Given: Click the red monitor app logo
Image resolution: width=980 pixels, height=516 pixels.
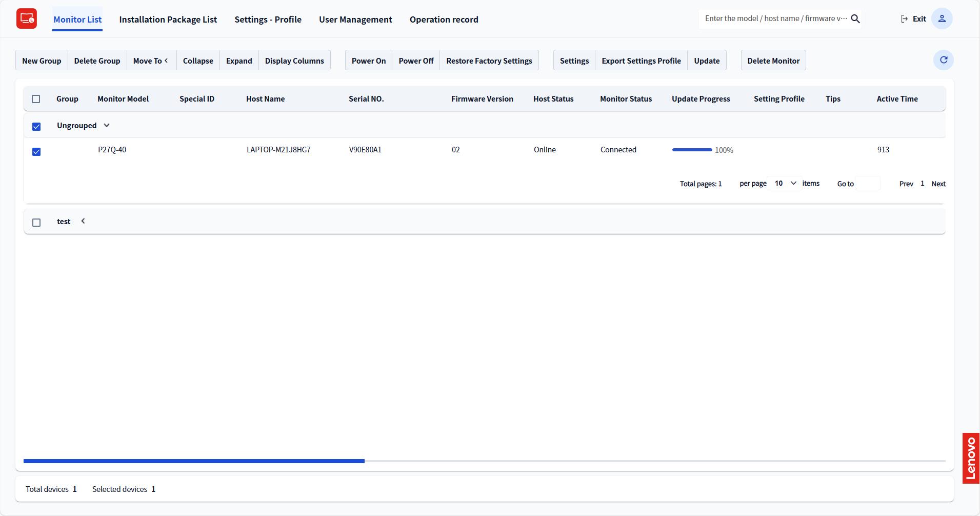Looking at the screenshot, I should click(27, 19).
